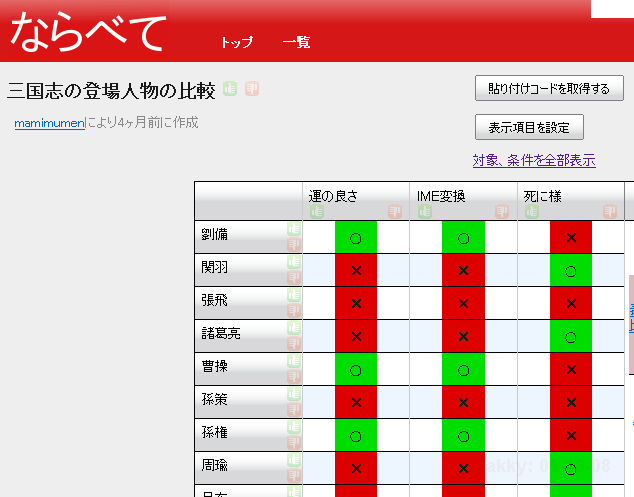Click the 曹操 row label
Image resolution: width=634 pixels, height=497 pixels.
click(215, 366)
